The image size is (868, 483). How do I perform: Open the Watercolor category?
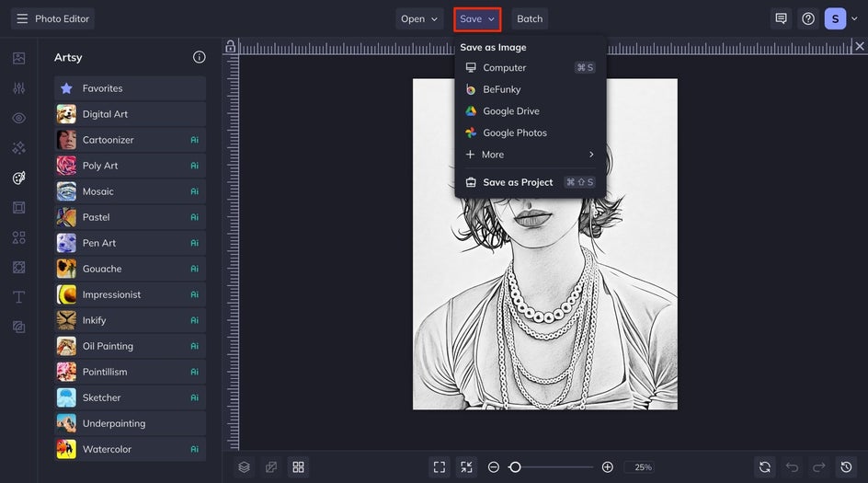(130, 449)
